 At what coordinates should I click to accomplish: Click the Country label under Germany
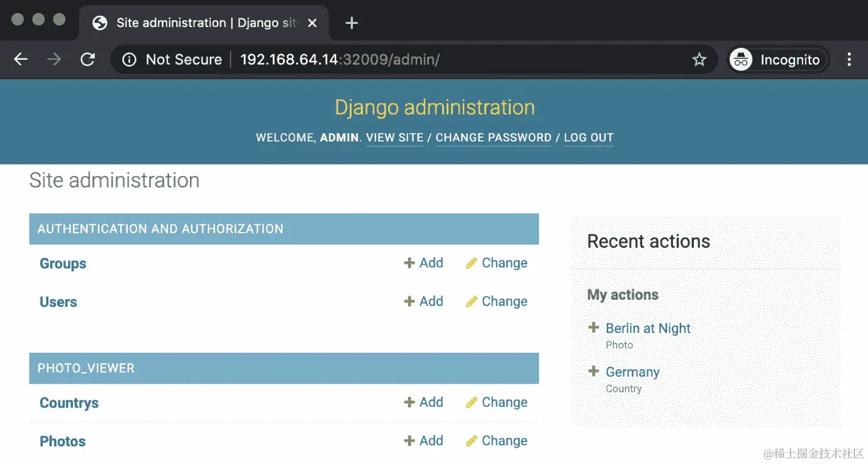pyautogui.click(x=623, y=389)
